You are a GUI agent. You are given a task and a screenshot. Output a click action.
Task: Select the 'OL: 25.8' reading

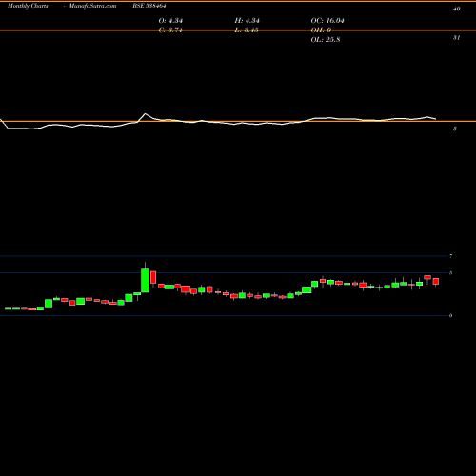pos(326,40)
